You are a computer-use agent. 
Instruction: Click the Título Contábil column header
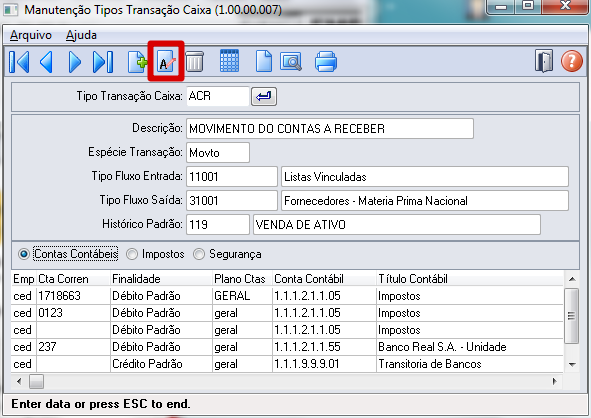coord(470,279)
